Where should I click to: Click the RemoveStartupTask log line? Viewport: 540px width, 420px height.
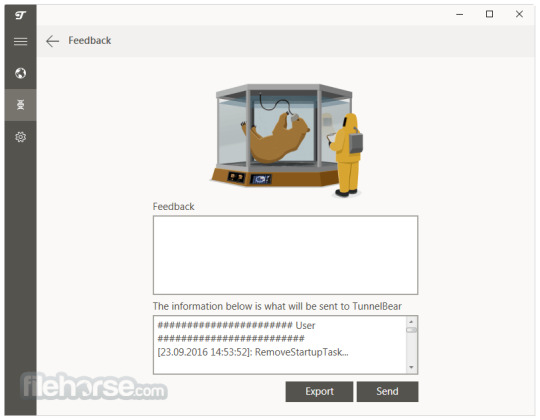click(x=253, y=352)
